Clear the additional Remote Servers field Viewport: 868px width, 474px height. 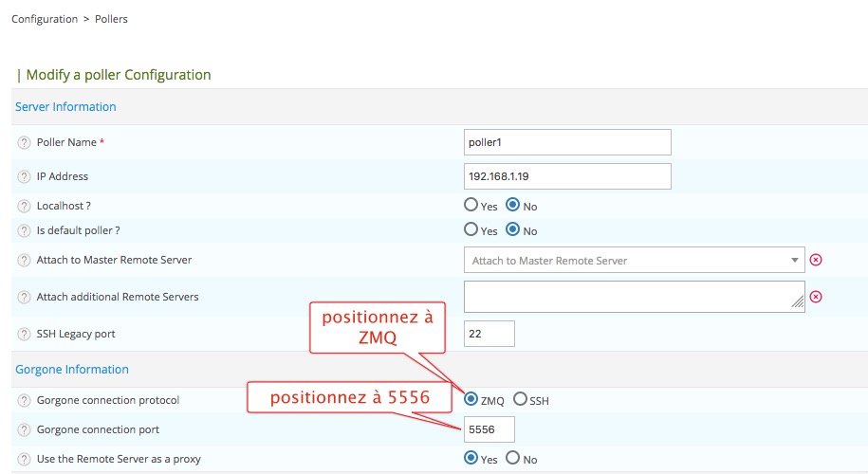(x=815, y=297)
